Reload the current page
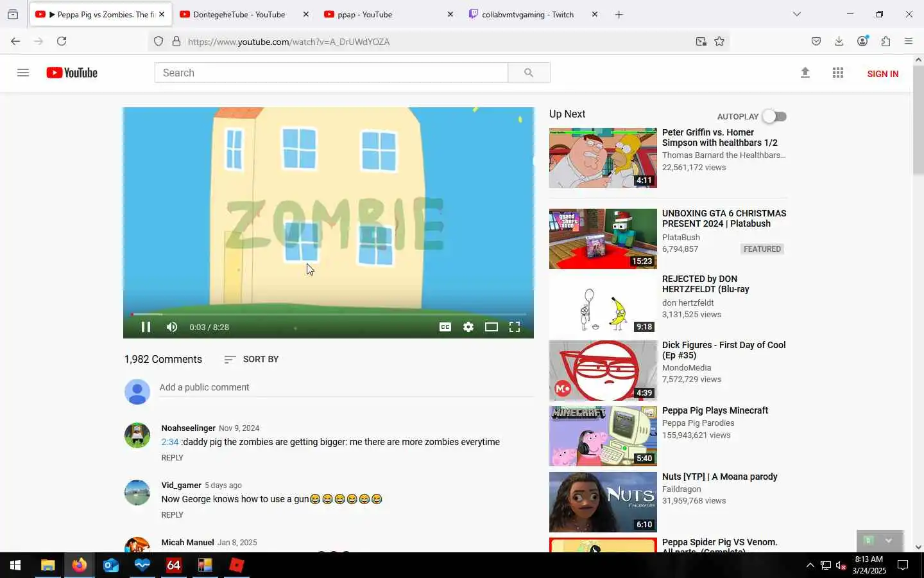This screenshot has width=924, height=578. point(62,41)
